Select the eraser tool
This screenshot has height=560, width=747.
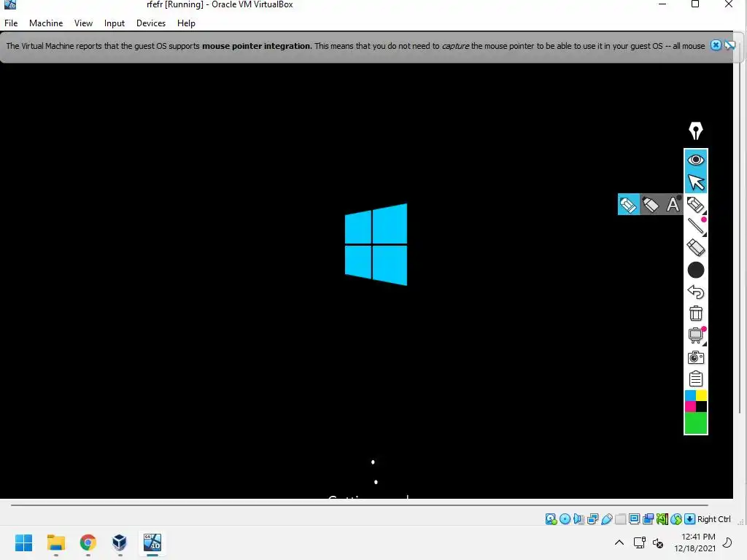coord(695,248)
